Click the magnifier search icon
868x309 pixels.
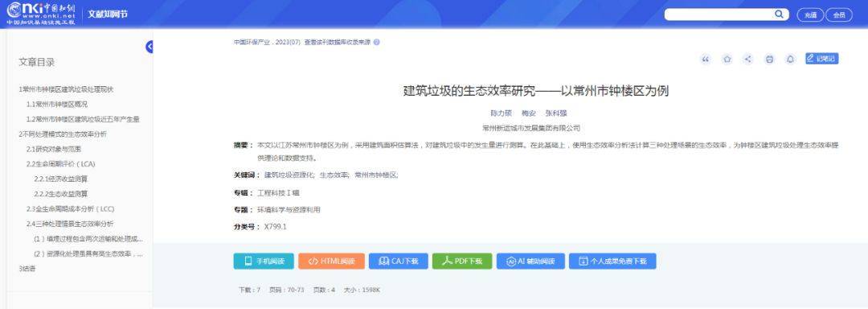tap(779, 14)
